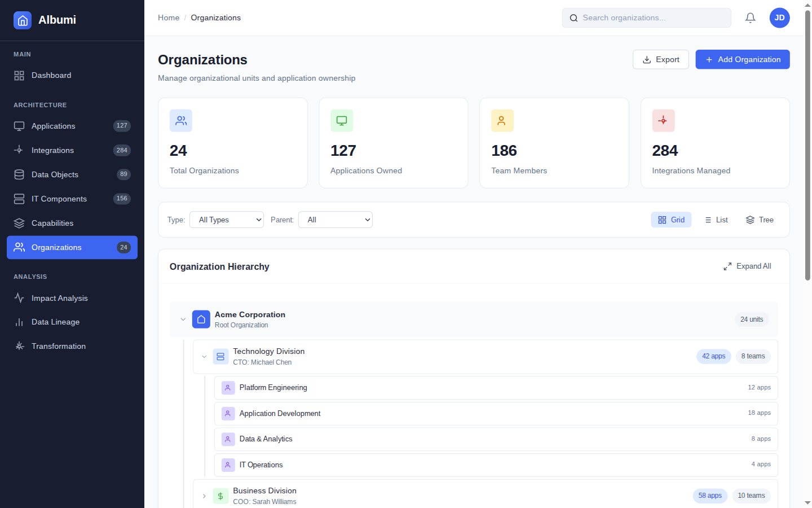Switch to Tree view mode
The height and width of the screenshot is (508, 812).
(x=760, y=220)
